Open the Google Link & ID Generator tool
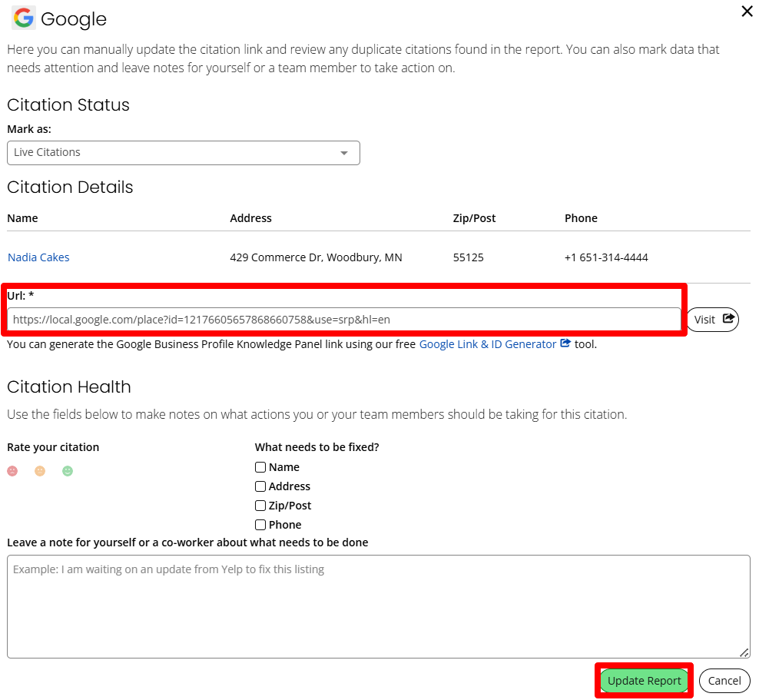The image size is (759, 700). tap(487, 344)
